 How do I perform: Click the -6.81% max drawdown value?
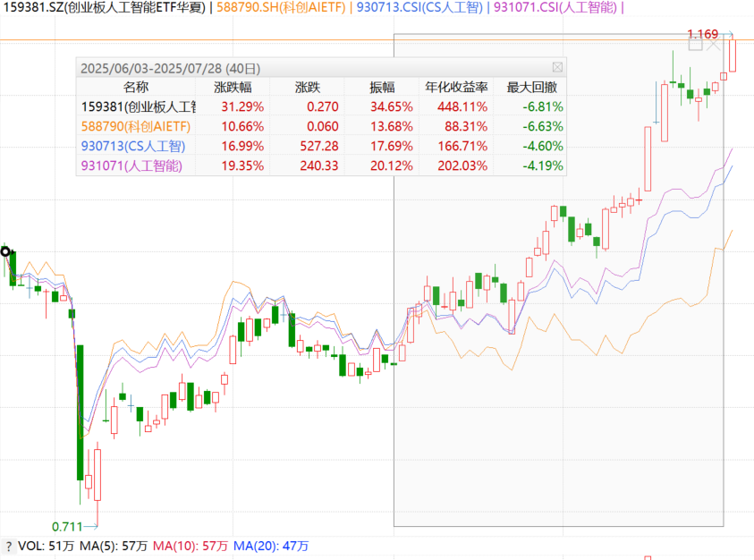pos(543,106)
